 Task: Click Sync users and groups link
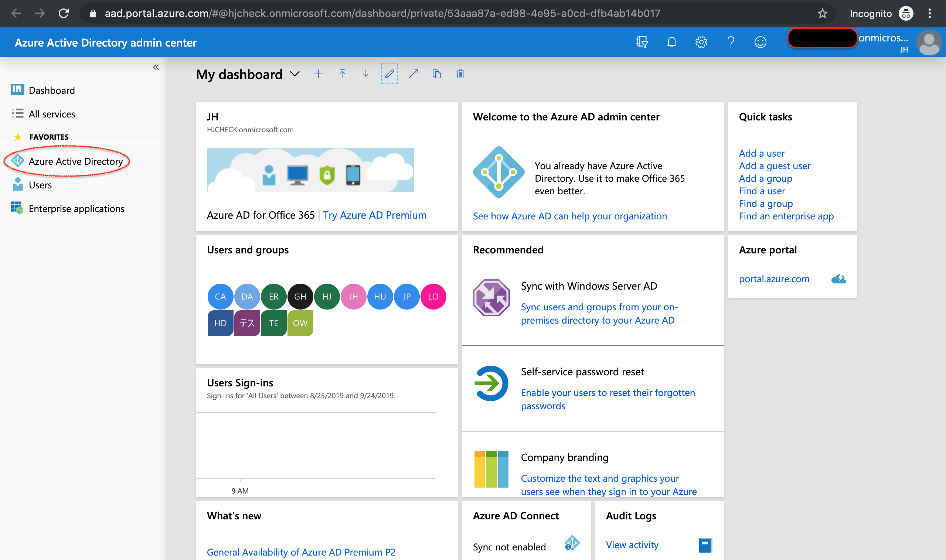pyautogui.click(x=599, y=314)
